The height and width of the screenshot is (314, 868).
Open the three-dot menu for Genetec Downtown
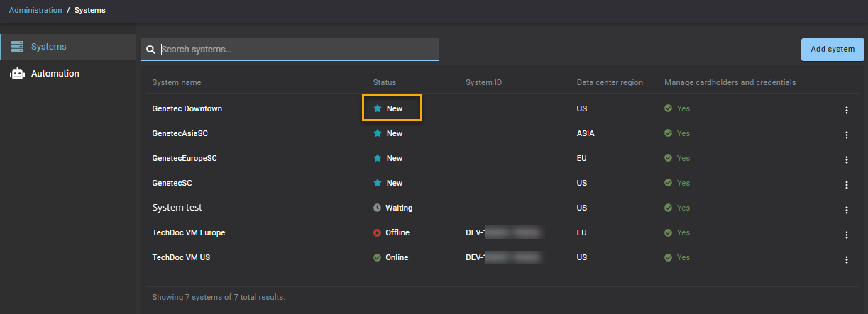point(846,110)
